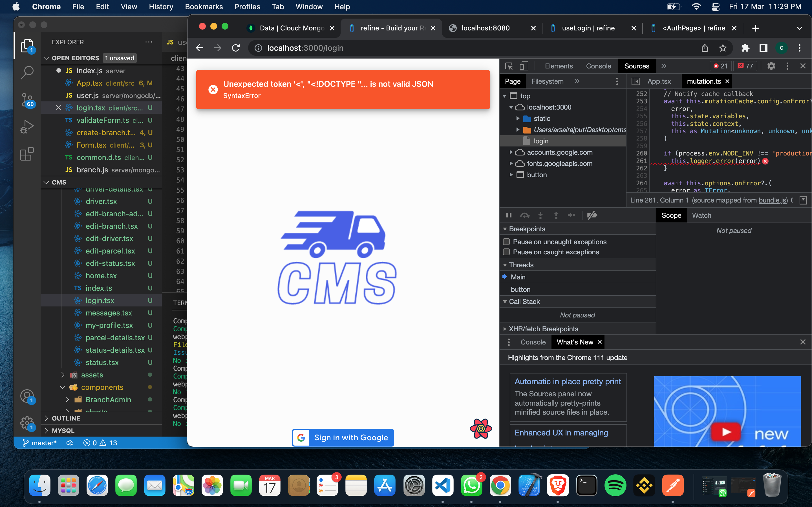Click Sign in with Google button
Image resolution: width=812 pixels, height=507 pixels.
(343, 437)
